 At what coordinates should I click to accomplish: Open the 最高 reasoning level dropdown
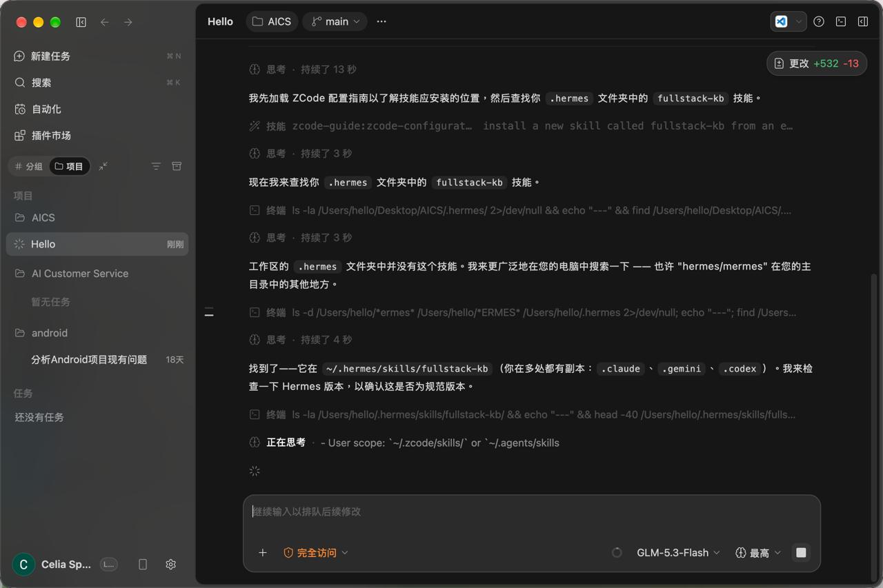coord(758,553)
